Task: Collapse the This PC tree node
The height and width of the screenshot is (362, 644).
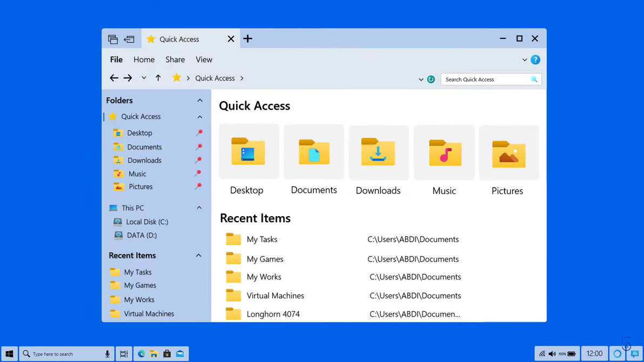Action: [x=199, y=208]
